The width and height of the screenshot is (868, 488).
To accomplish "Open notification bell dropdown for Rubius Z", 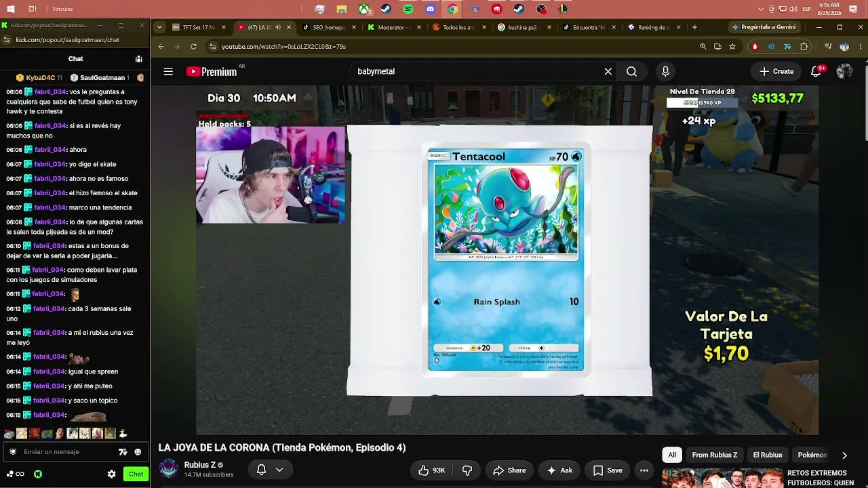I will pos(270,470).
